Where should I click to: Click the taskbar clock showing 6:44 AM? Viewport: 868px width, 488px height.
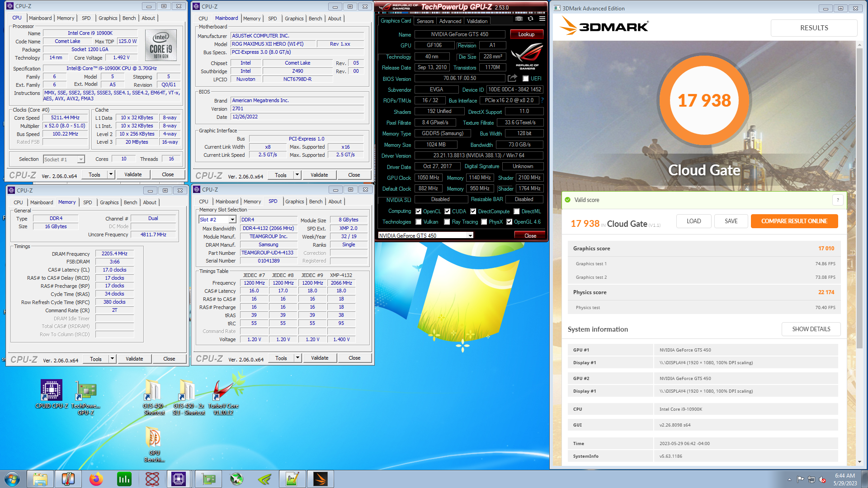click(x=845, y=479)
